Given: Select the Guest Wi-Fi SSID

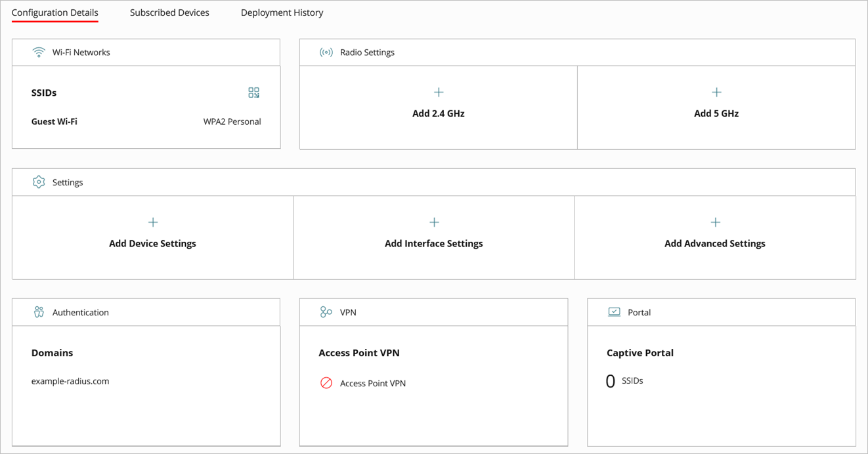Looking at the screenshot, I should [x=54, y=121].
